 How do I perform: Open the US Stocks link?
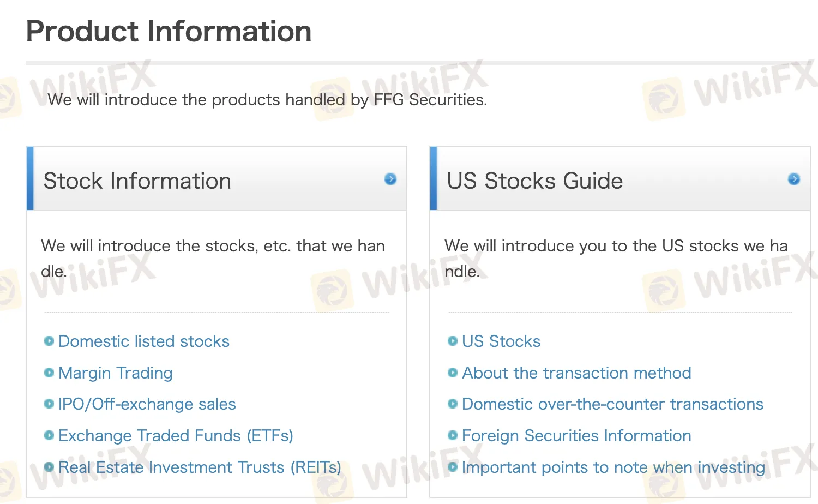pos(501,341)
